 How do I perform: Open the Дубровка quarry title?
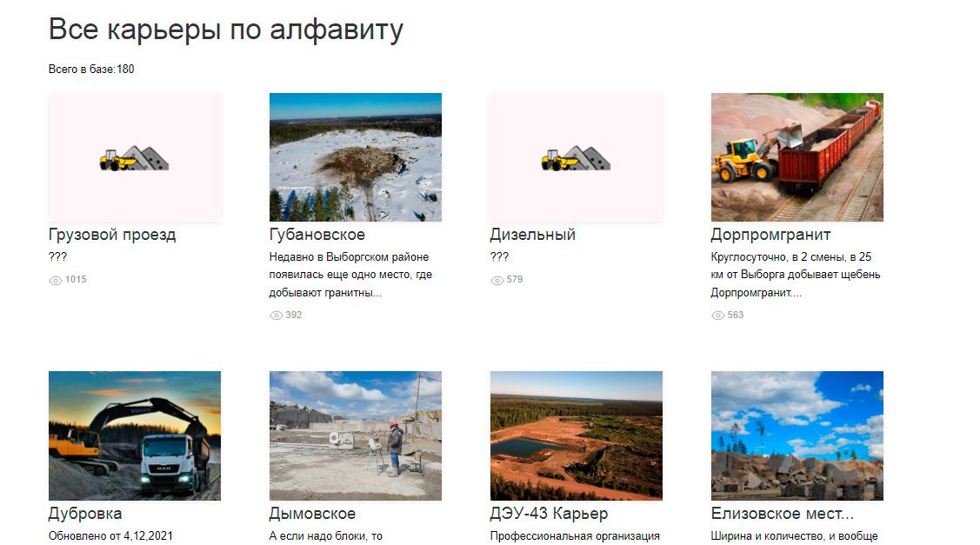tap(85, 514)
